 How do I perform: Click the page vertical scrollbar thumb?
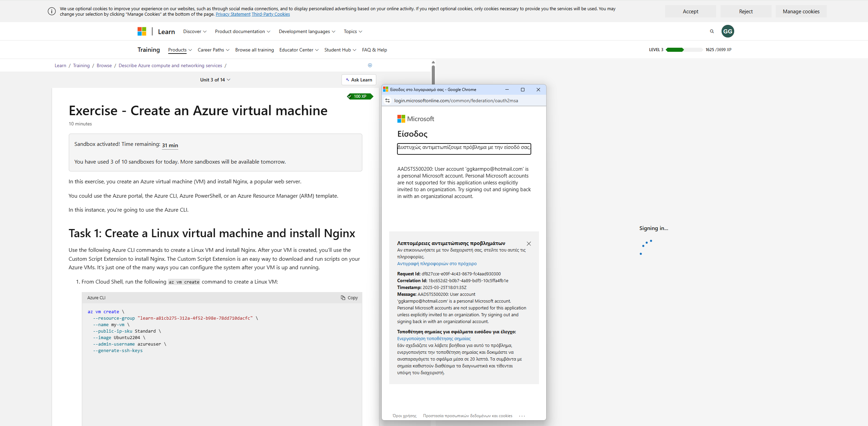433,74
